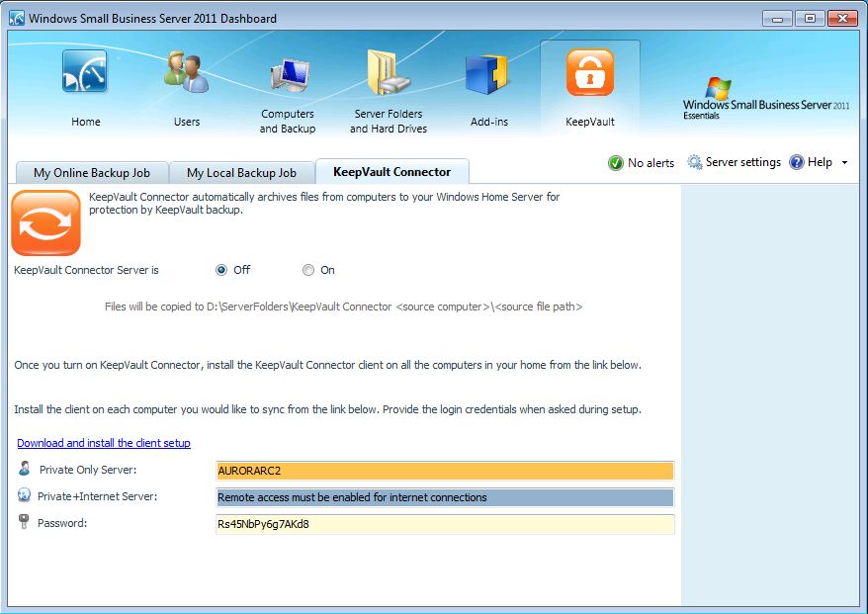Click the Private+Internet Server globe icon
Viewport: 868px width, 614px height.
24,495
